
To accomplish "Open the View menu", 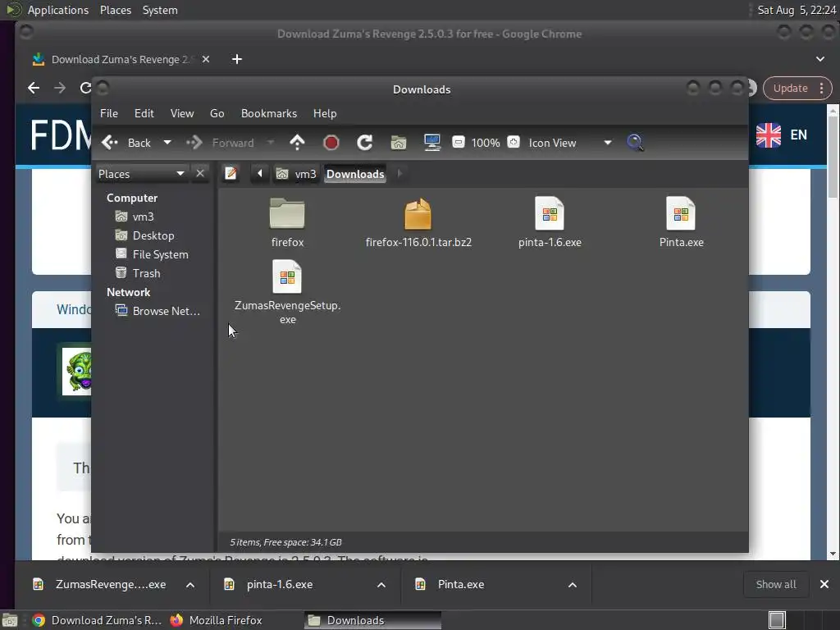I will 182,113.
